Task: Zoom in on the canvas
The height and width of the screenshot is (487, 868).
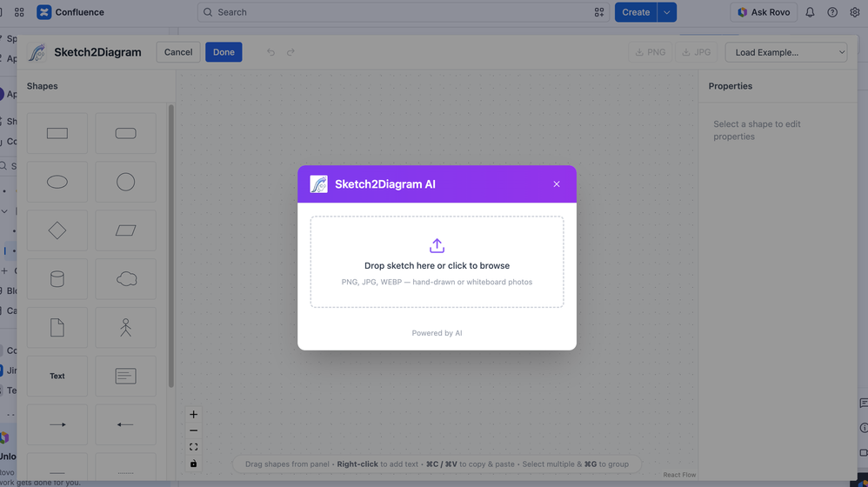Action: click(x=193, y=415)
